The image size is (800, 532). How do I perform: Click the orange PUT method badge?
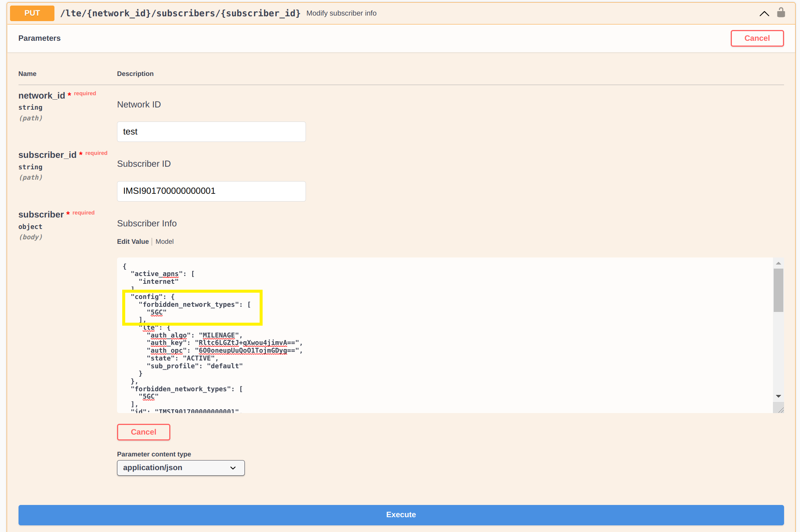tap(32, 13)
